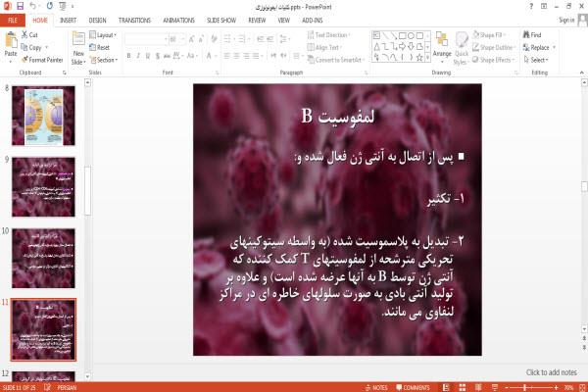Click Decrease List Level icon
This screenshot has height=392, width=588.
[x=261, y=39]
